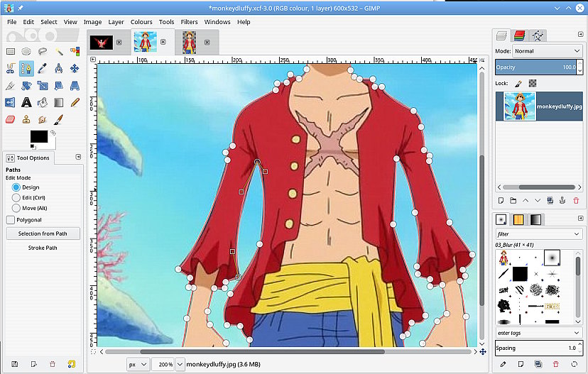This screenshot has width=588, height=374.
Task: Click the layers panel delete layer trash icon
Action: tap(576, 201)
